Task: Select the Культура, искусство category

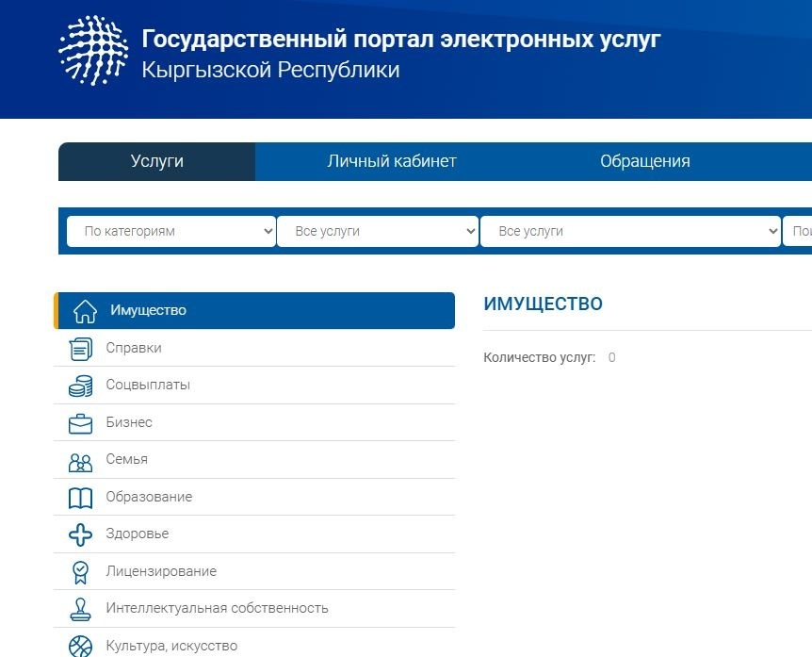Action: point(171,646)
